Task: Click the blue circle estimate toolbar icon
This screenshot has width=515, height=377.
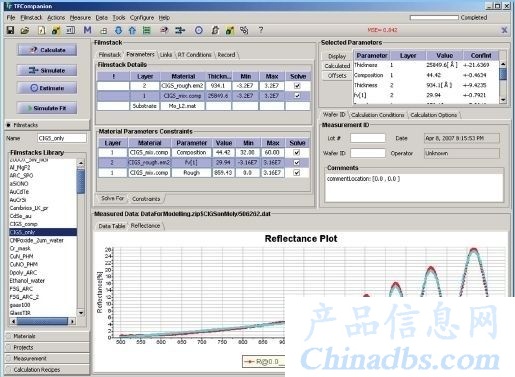Action: 199,30
